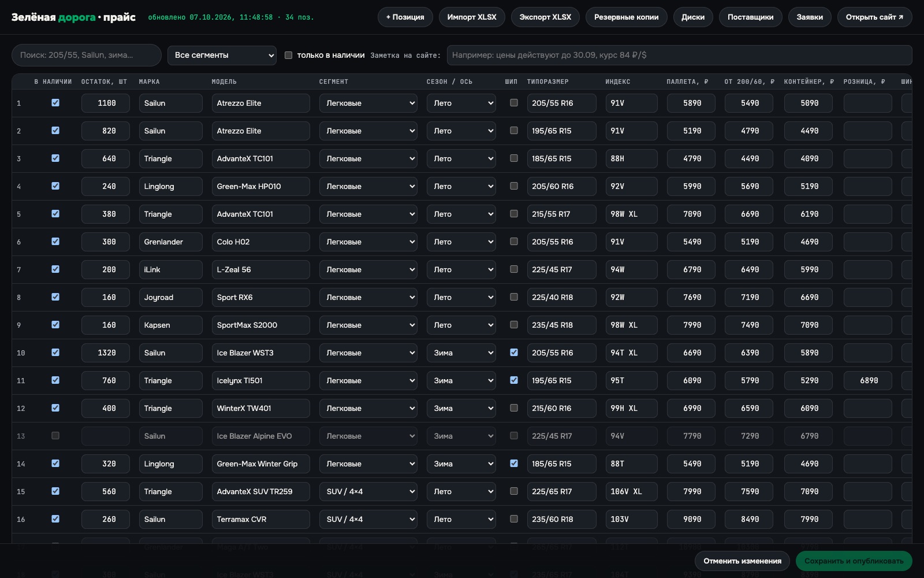Viewport: 924px width, 578px height.
Task: Open the Поставщики page
Action: pos(750,17)
